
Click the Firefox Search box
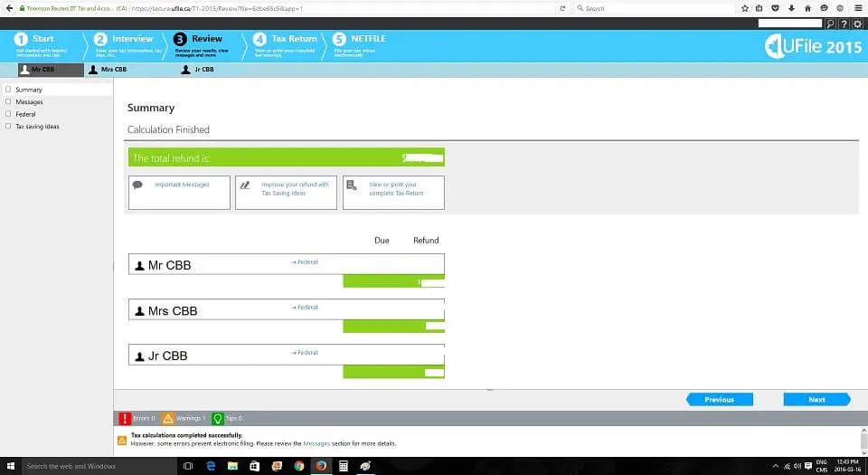coord(656,8)
